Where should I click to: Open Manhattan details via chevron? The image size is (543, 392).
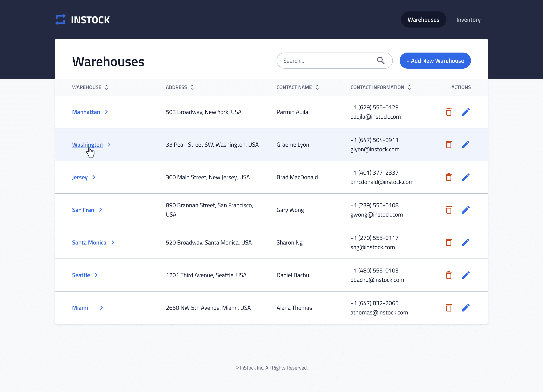106,112
